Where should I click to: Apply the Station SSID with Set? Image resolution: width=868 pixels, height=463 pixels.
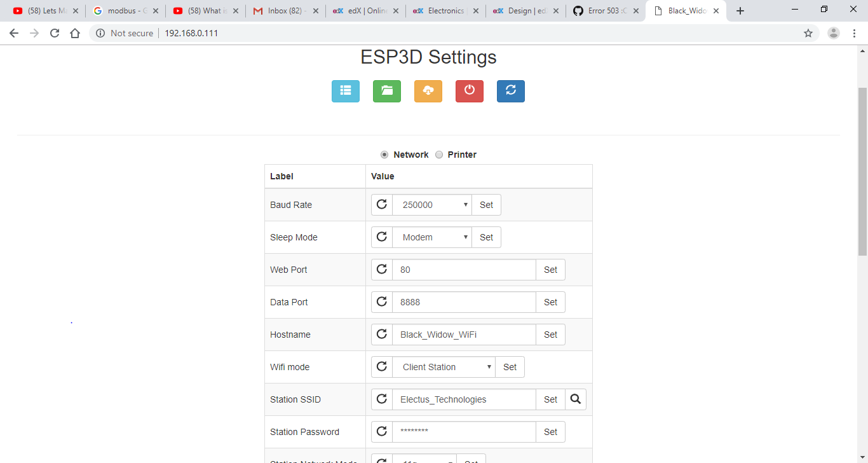(x=550, y=399)
